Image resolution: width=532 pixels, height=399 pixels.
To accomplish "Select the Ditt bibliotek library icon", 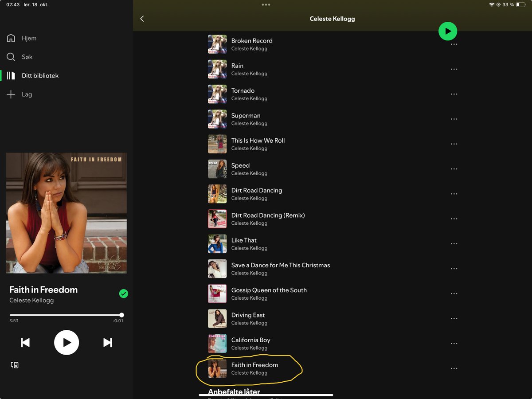I will coord(11,76).
